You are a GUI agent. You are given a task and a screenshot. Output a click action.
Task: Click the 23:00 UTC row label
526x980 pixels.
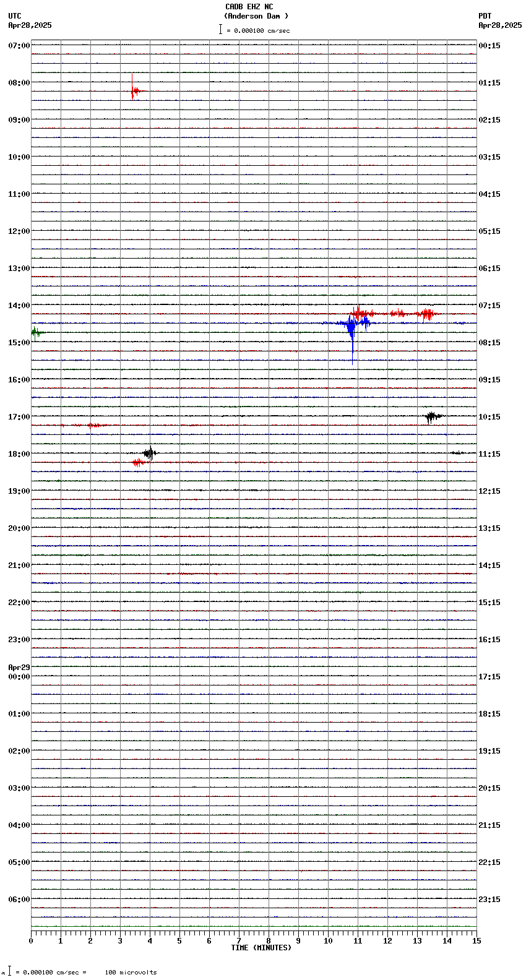(19, 640)
